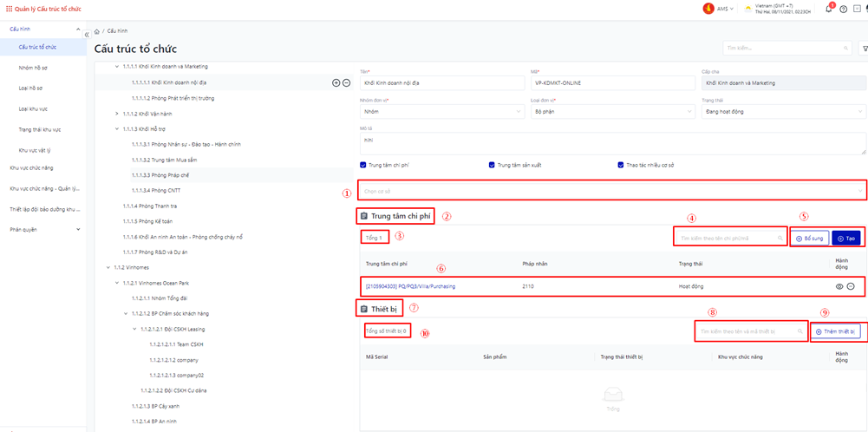Viewport: 868px width, 432px height.
Task: Expand the 1.1.1.2 Khối Vận hành node
Action: [x=117, y=114]
